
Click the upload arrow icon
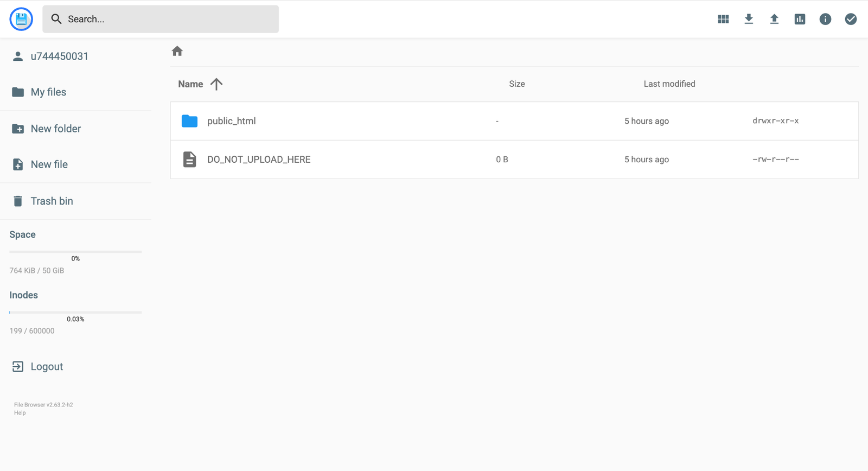pos(774,19)
